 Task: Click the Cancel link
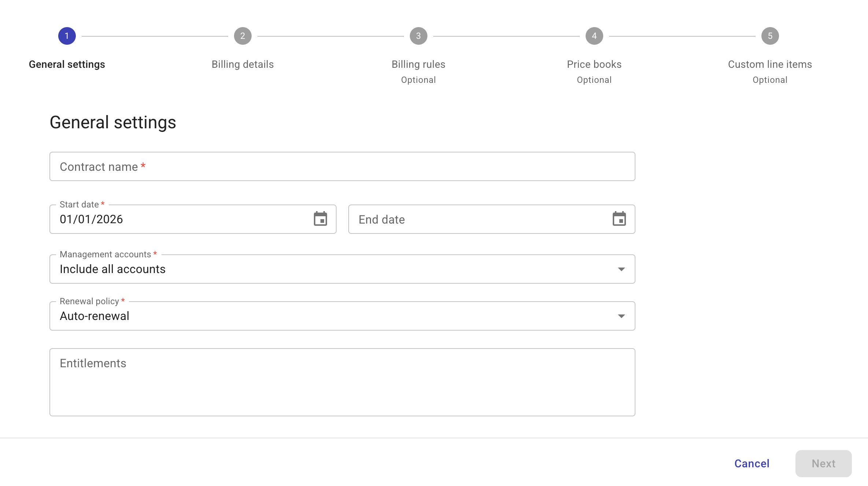pyautogui.click(x=751, y=463)
